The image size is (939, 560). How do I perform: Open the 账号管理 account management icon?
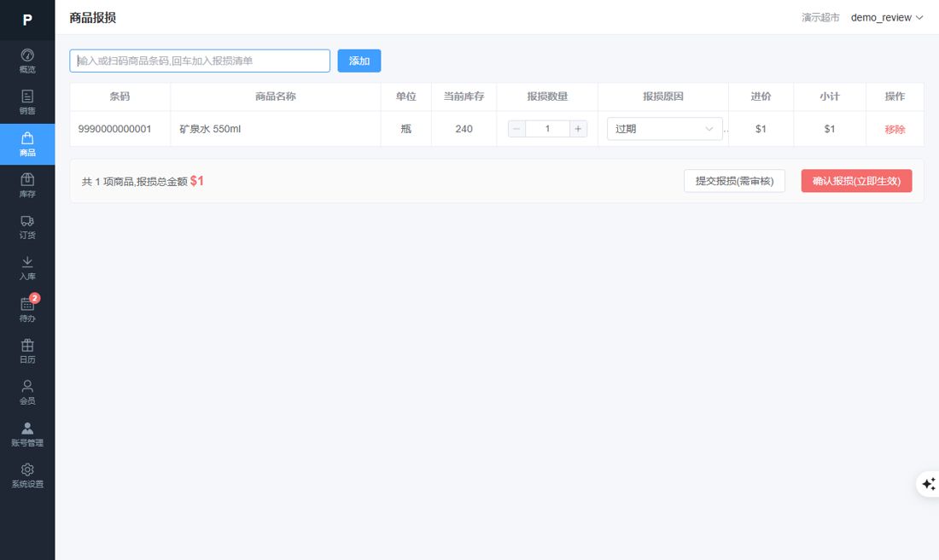27,435
